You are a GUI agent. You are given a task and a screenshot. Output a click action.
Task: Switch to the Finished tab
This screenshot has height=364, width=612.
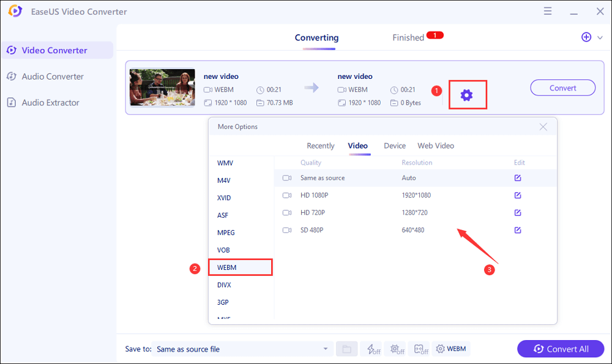click(408, 38)
